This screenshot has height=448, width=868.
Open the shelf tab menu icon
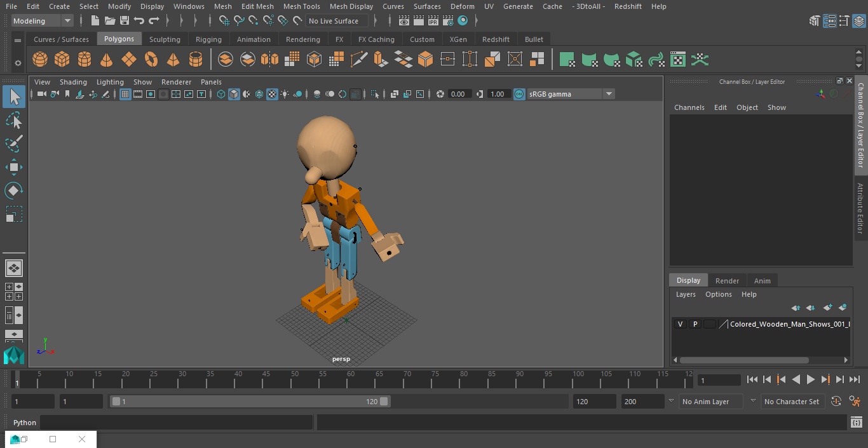point(18,40)
